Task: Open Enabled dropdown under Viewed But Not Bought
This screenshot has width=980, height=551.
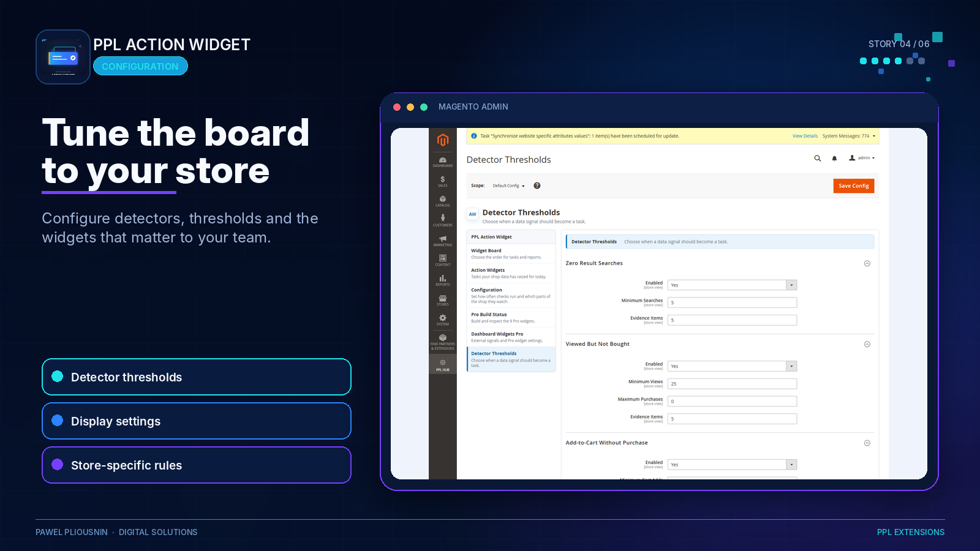Action: coord(732,366)
